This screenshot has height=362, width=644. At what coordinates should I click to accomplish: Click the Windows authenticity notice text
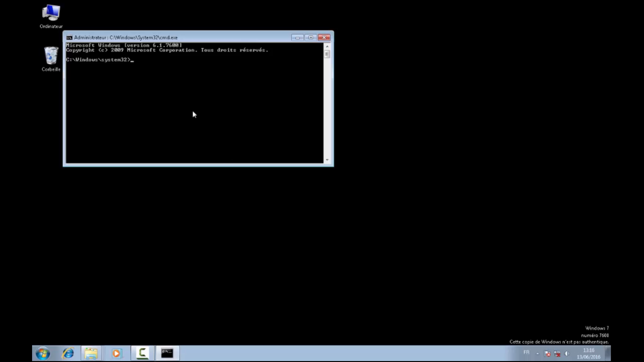pos(559,342)
